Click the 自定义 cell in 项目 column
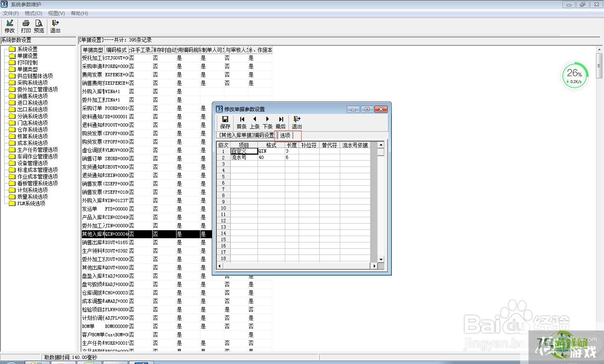 (244, 151)
